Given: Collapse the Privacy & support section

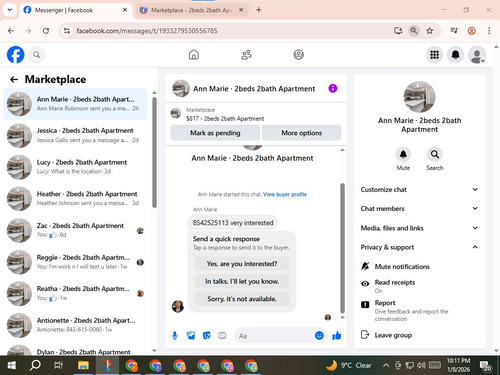Looking at the screenshot, I should click(x=419, y=247).
